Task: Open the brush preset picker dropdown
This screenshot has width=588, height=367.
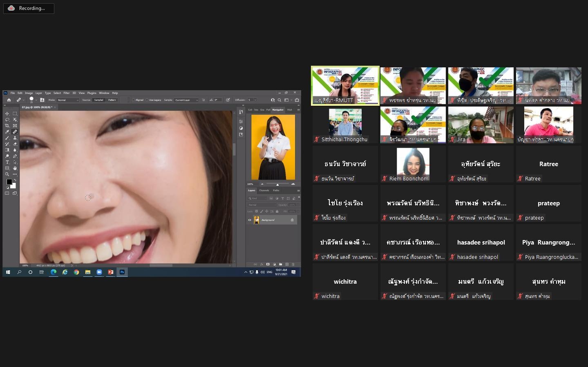Action: point(36,100)
